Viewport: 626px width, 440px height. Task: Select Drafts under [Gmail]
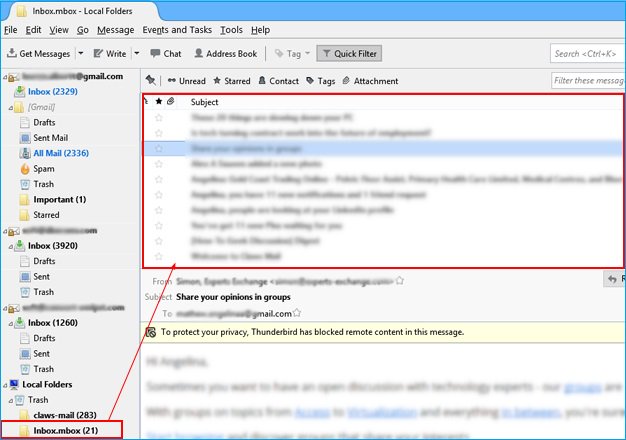[44, 123]
